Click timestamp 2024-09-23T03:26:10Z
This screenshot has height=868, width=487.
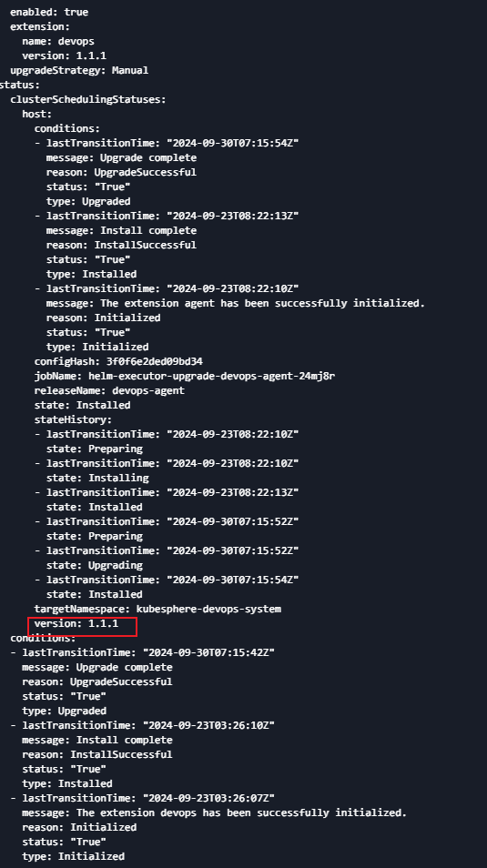pos(208,725)
